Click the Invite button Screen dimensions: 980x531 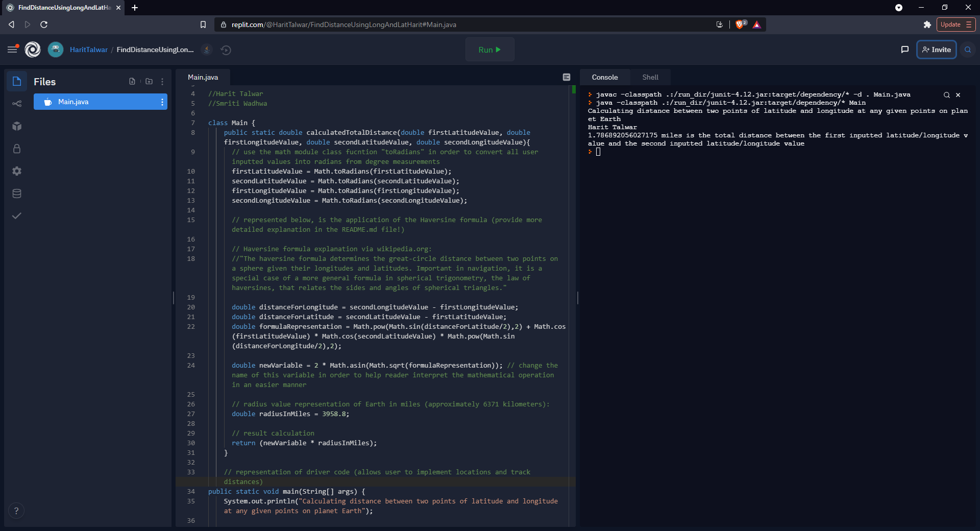(936, 50)
